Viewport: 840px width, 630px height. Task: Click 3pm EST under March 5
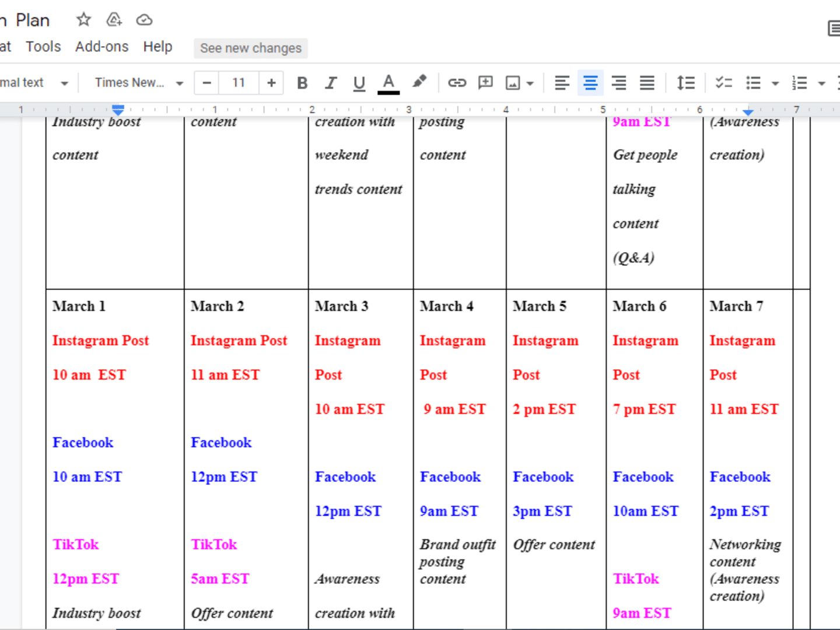pyautogui.click(x=542, y=512)
